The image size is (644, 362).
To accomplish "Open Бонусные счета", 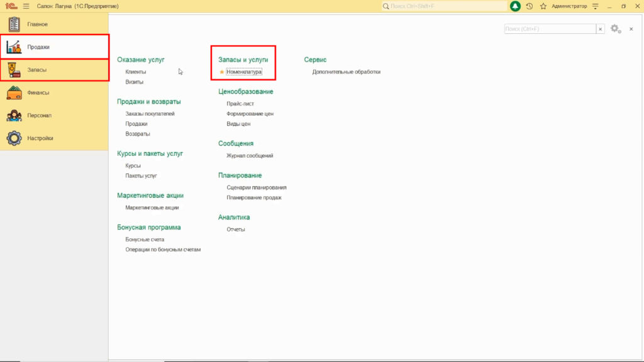I will pyautogui.click(x=145, y=239).
